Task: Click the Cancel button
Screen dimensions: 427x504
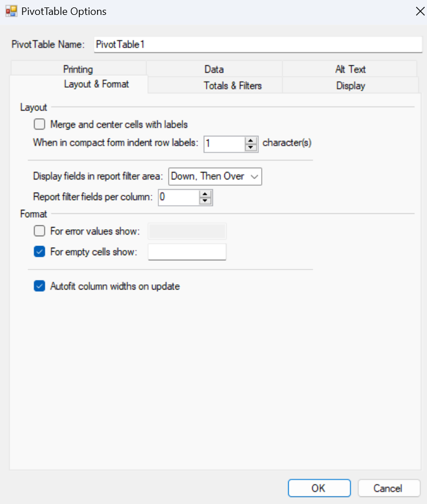Action: [x=389, y=488]
